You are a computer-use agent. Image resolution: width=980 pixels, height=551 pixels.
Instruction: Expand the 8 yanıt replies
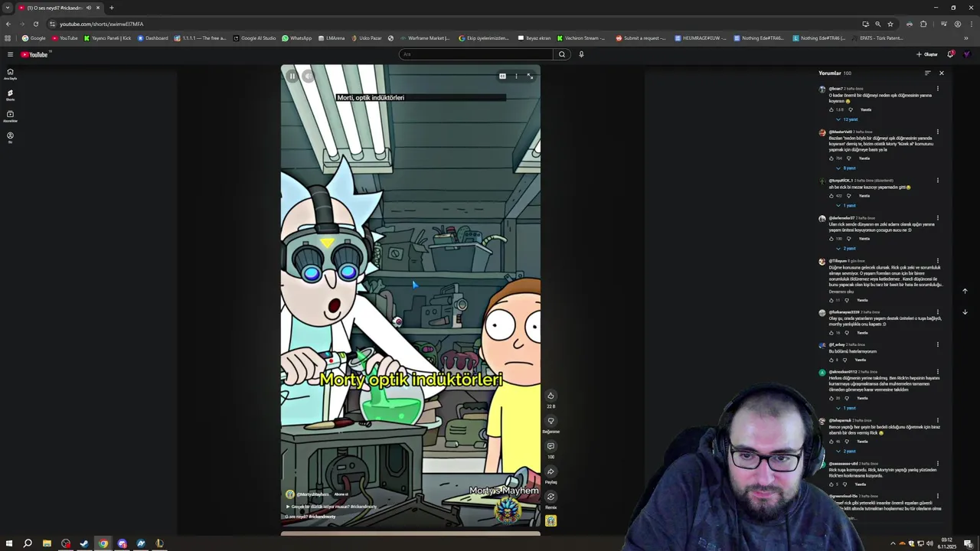(x=847, y=168)
